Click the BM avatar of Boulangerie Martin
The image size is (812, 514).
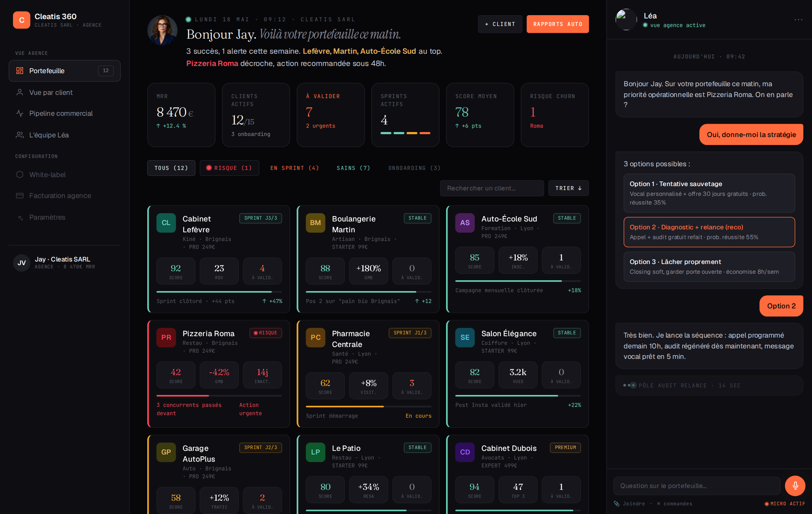tap(315, 223)
